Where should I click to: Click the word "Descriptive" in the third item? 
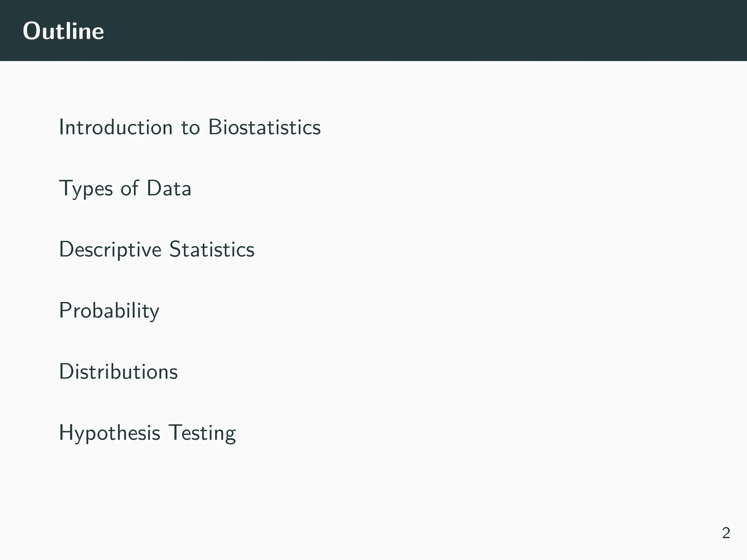110,250
